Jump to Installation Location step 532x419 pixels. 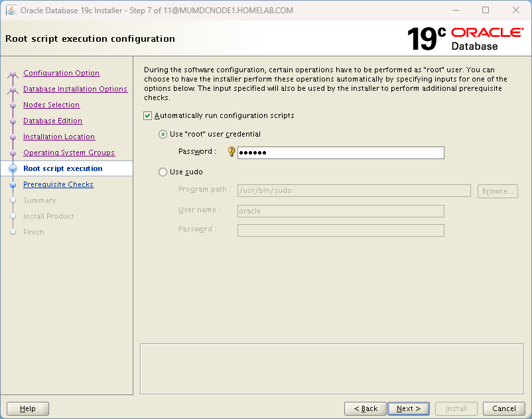(x=59, y=137)
